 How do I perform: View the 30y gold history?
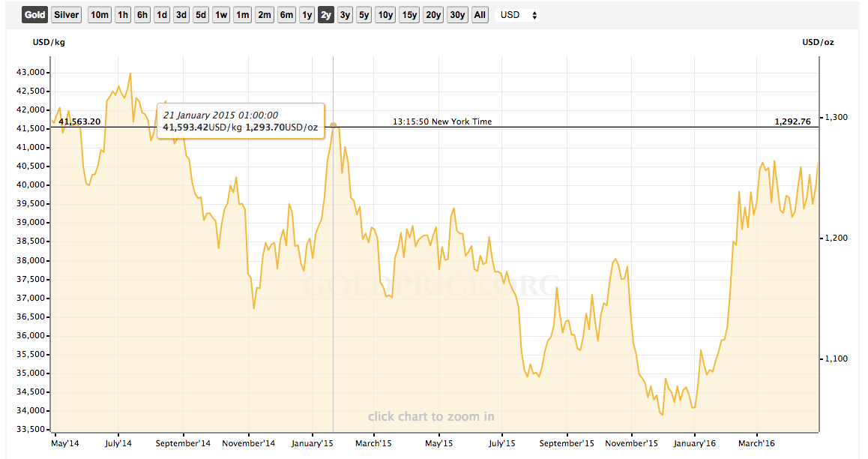pyautogui.click(x=457, y=15)
